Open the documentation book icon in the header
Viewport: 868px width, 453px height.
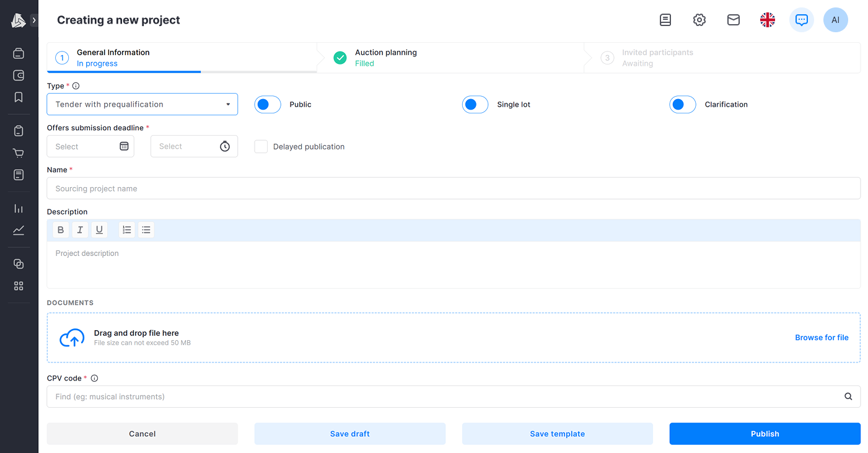tap(665, 20)
